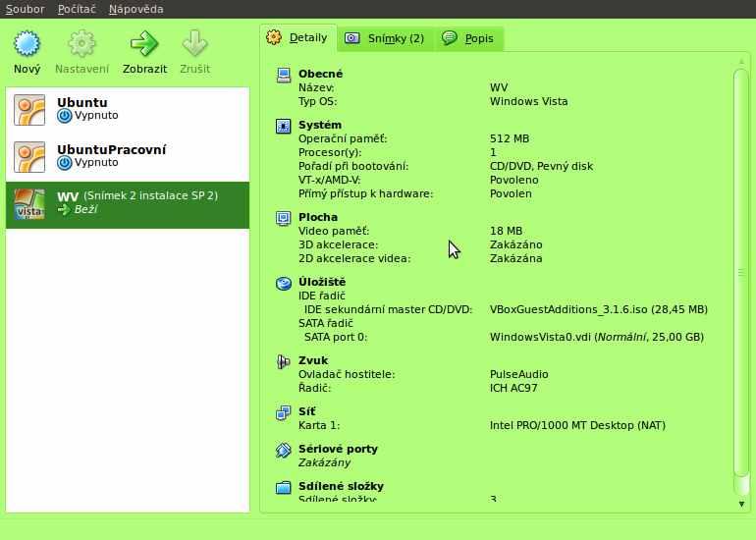The image size is (756, 540).
Task: Select the UbuntuPracovní virtual machine
Action: 128,157
